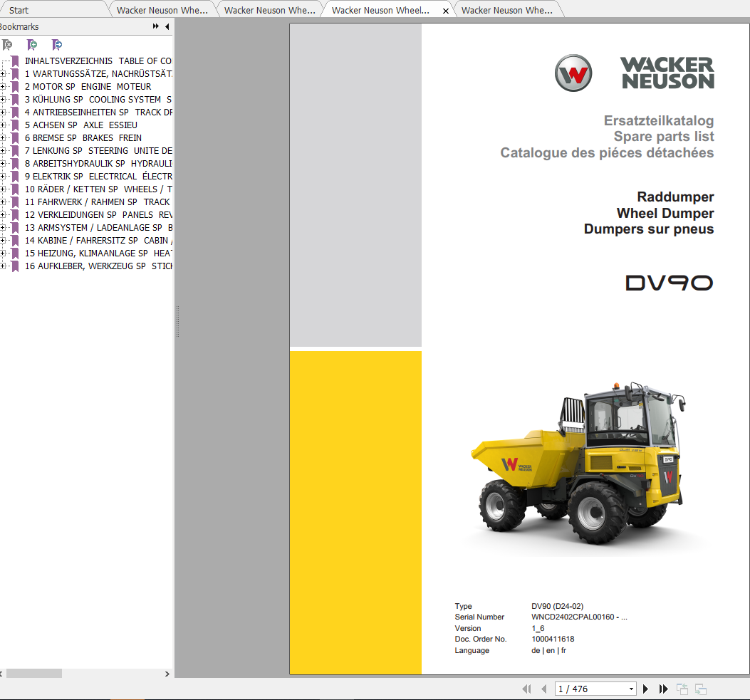Screen dimensions: 750x700
Task: Delete the selected bookmark
Action: 8,44
